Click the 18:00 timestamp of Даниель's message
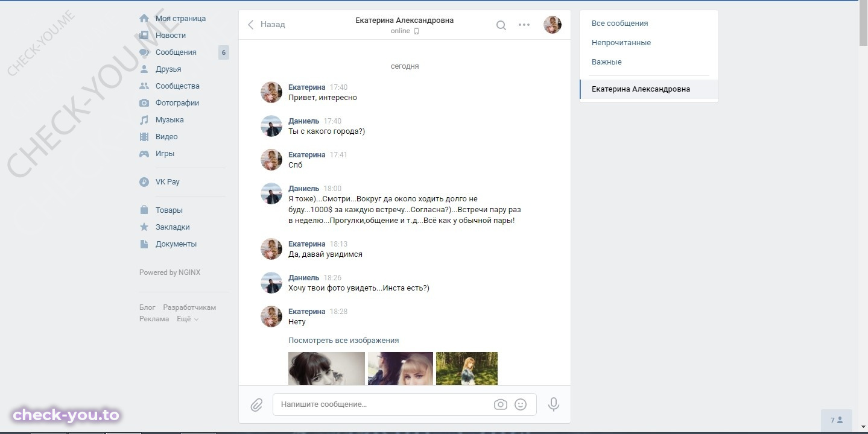The width and height of the screenshot is (868, 434). click(332, 189)
